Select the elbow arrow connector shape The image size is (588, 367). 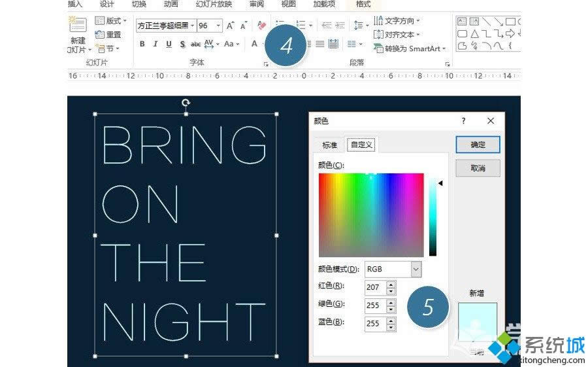click(x=498, y=34)
